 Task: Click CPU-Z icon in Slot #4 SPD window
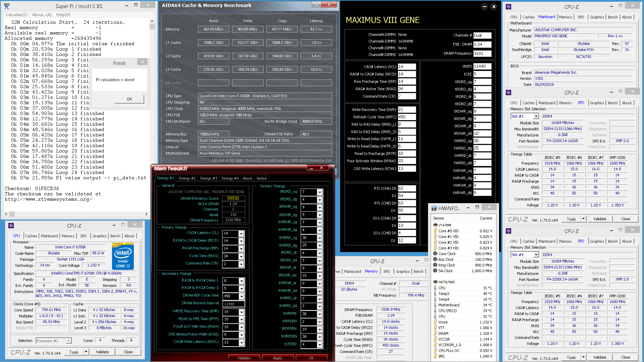(508, 231)
